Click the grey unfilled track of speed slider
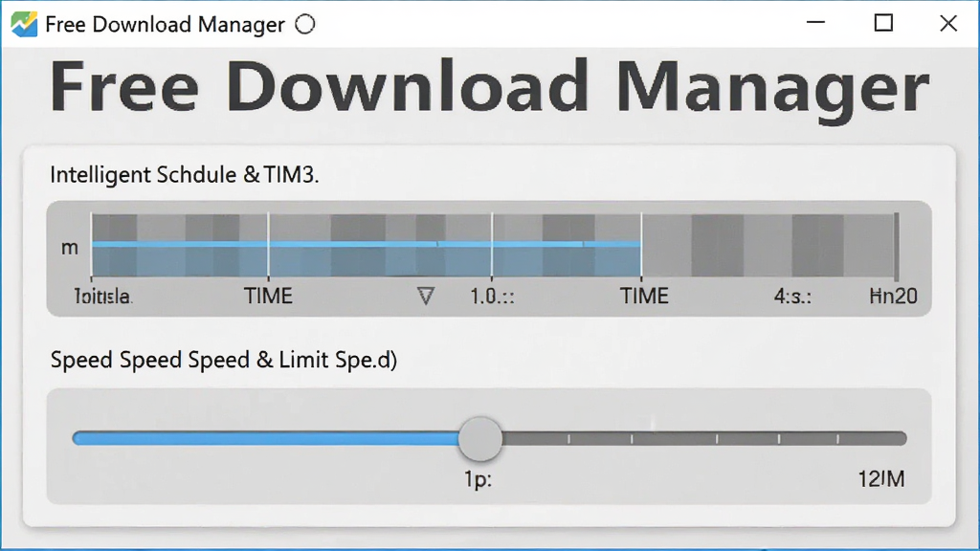 pyautogui.click(x=704, y=438)
